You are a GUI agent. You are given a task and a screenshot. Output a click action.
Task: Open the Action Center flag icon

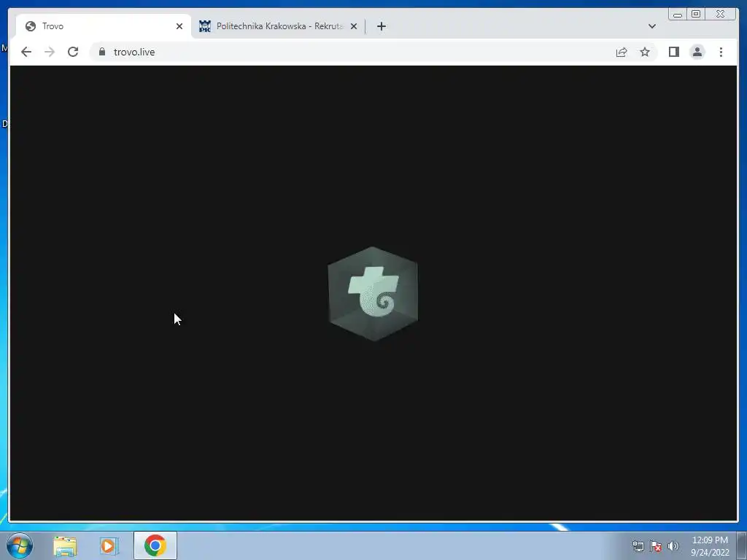pos(656,546)
